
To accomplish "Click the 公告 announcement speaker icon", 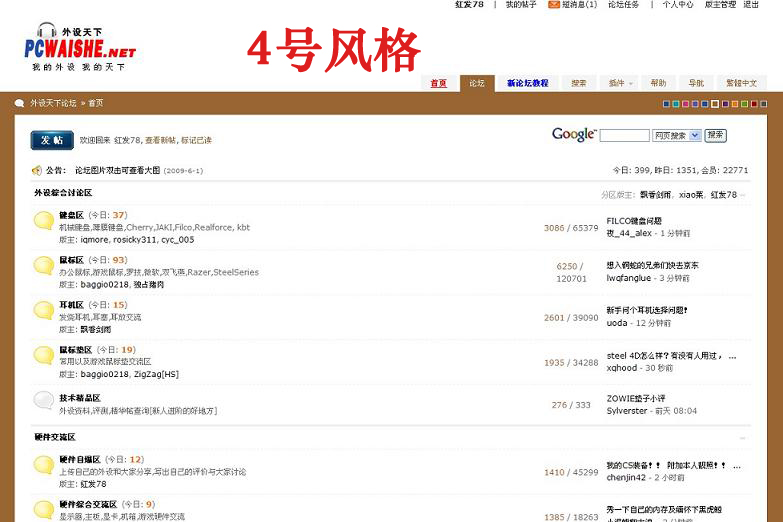I will [x=37, y=170].
